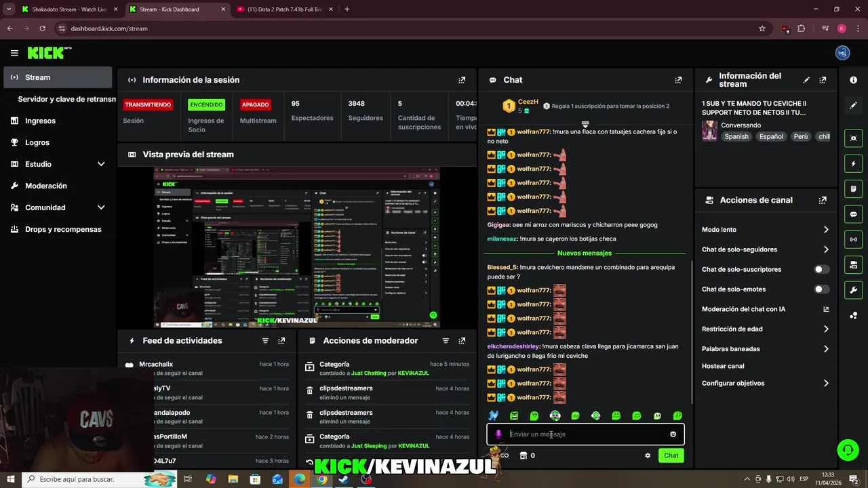The width and height of the screenshot is (868, 488).
Task: Click the Perù tag chip
Action: [x=801, y=136]
